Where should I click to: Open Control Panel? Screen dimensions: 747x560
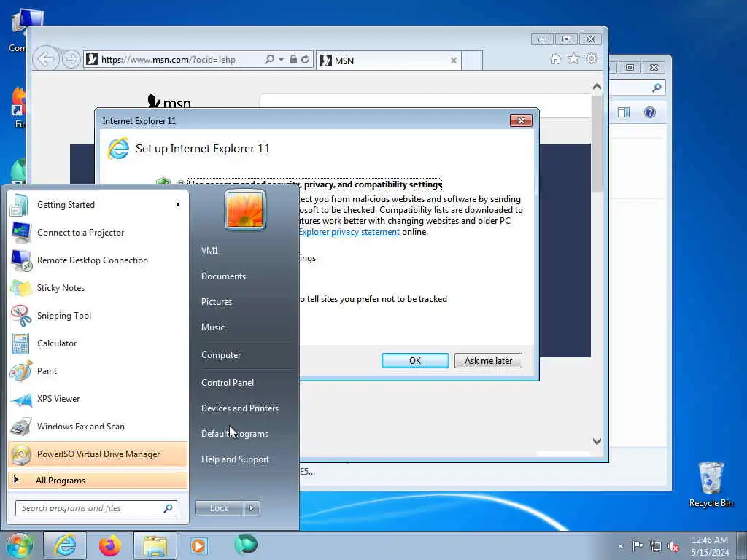228,382
